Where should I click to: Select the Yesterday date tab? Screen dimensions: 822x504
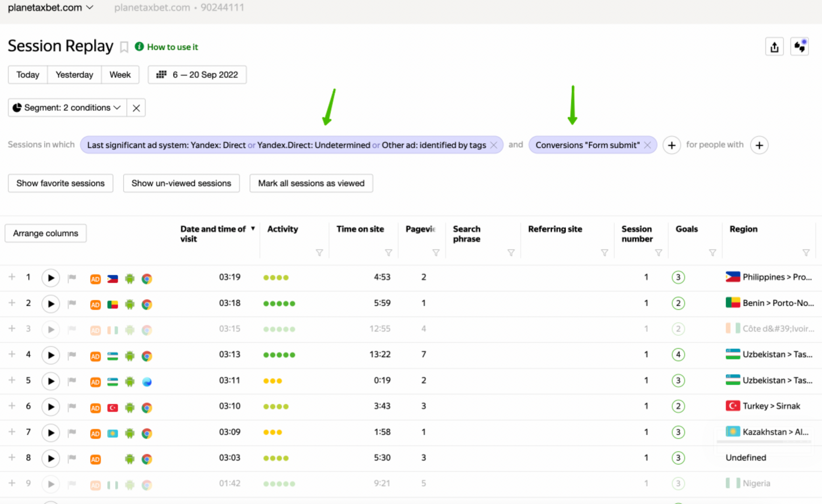pos(74,75)
